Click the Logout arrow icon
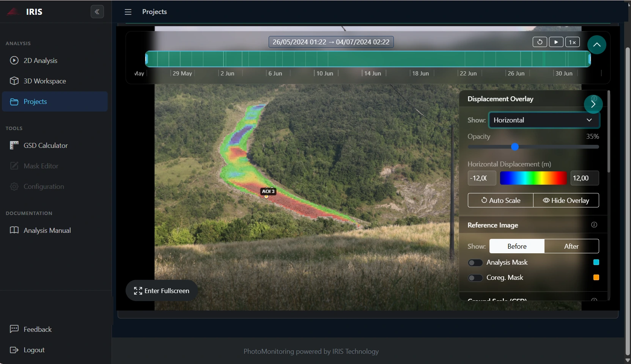This screenshot has height=364, width=631. click(x=14, y=350)
